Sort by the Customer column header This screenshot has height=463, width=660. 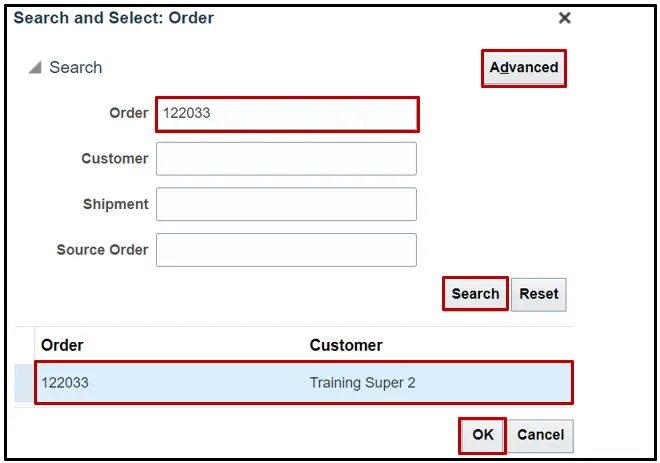[346, 345]
